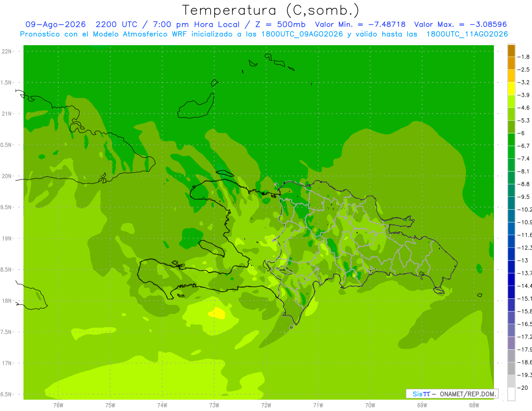Select the "-2.5" legend value
532x411 pixels.
click(x=524, y=70)
